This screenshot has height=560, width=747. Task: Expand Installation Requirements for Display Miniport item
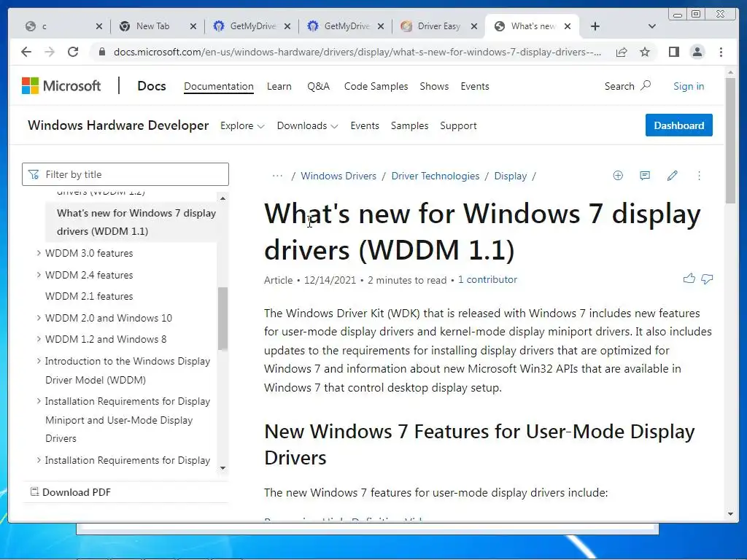tap(39, 401)
